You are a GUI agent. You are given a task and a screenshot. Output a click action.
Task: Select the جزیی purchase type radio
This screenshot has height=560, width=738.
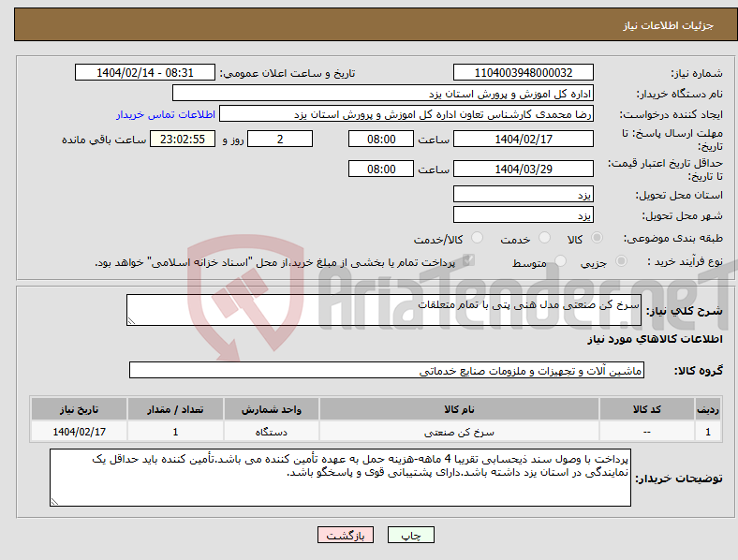coord(621,261)
